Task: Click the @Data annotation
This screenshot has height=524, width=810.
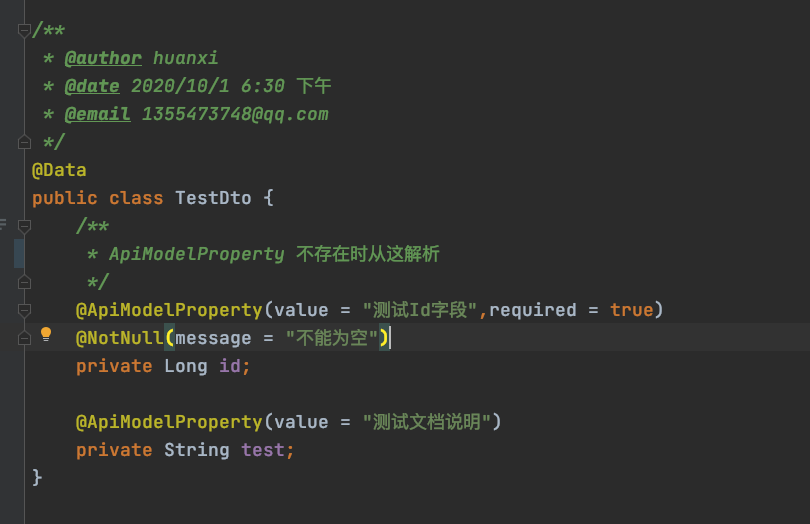Action: pyautogui.click(x=59, y=170)
